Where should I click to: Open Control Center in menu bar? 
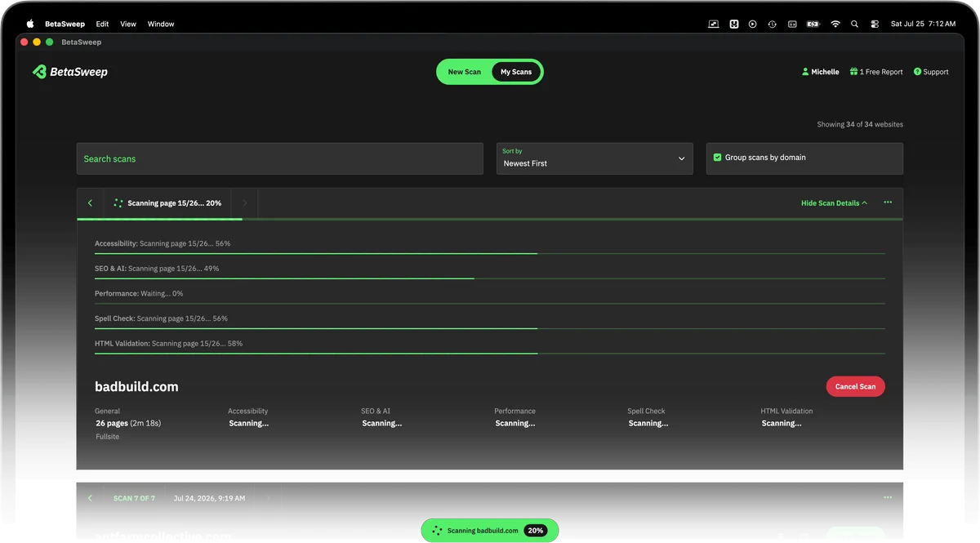(x=874, y=24)
